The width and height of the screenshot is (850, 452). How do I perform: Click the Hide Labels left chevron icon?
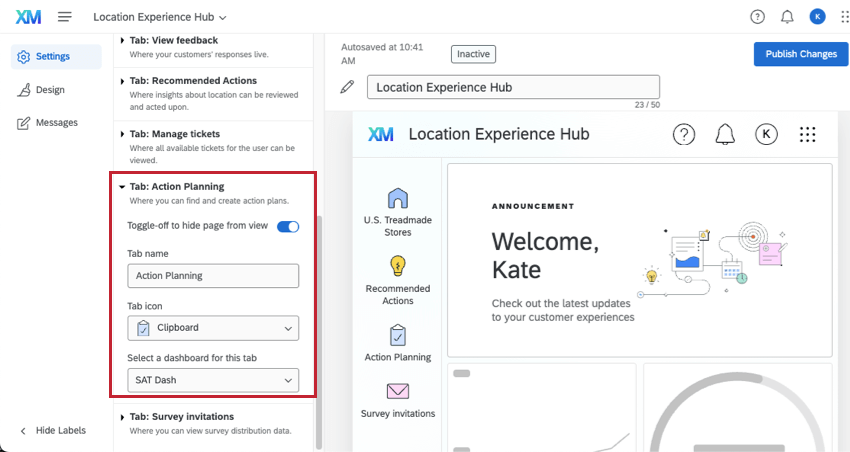[23, 431]
